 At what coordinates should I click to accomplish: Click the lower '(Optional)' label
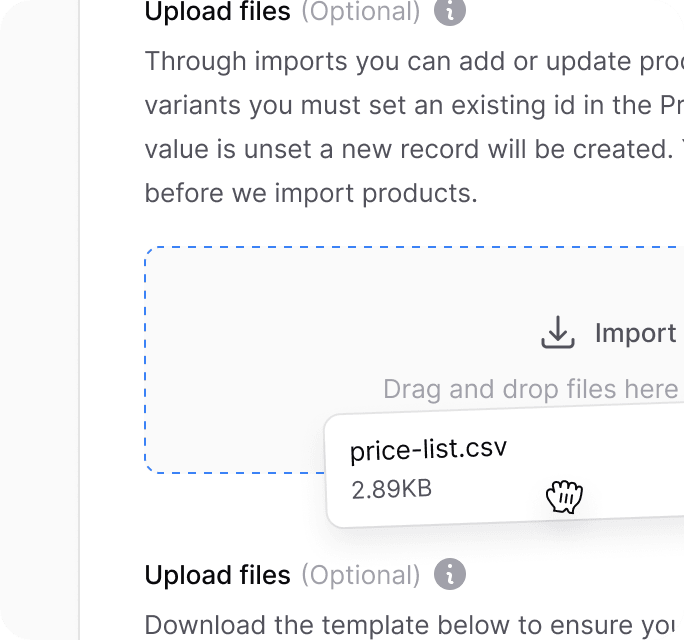(x=361, y=575)
